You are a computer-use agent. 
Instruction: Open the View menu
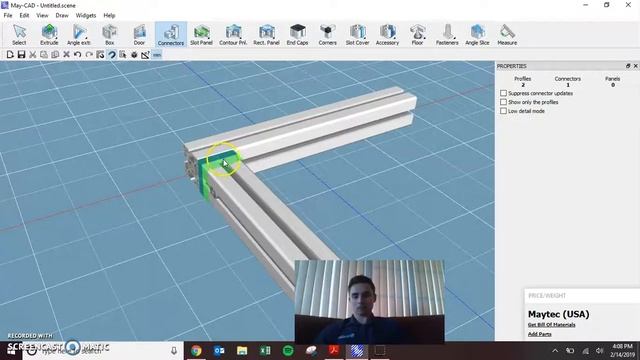tap(42, 16)
